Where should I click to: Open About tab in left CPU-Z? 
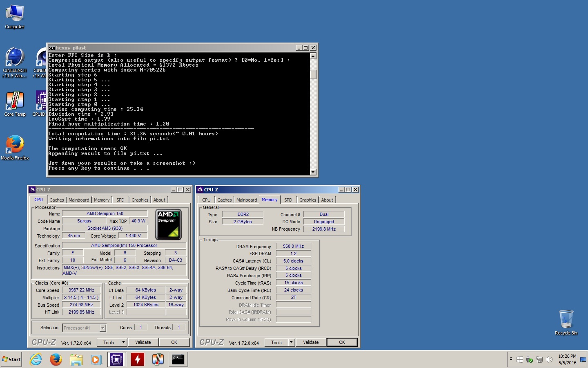click(160, 200)
